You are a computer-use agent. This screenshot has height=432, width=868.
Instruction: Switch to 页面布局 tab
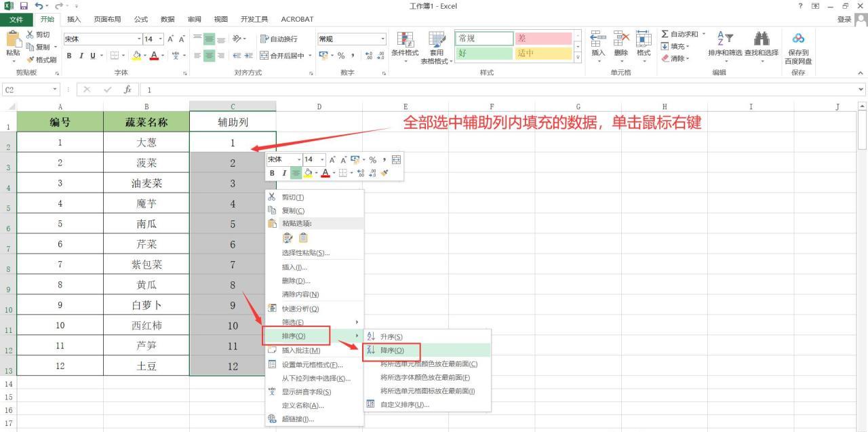pos(107,19)
